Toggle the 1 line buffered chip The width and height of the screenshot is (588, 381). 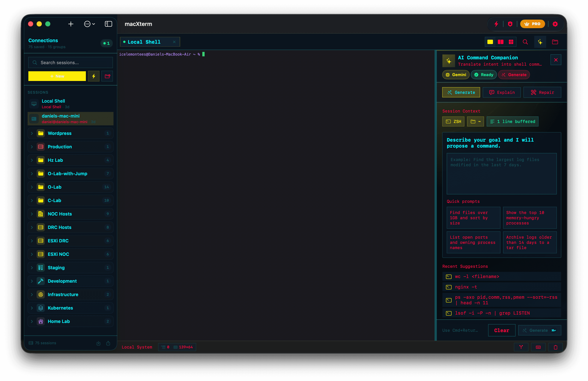pos(513,121)
